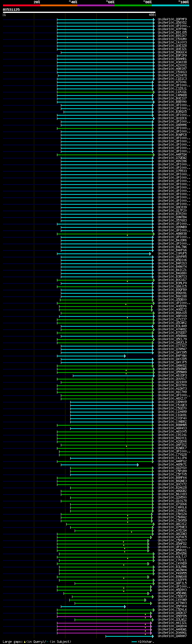Click the orange ~40% legend color segment
The height and width of the screenshot is (644, 192).
pos(59,5)
